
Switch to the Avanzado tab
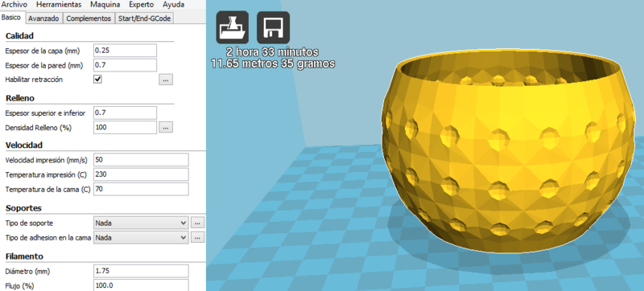[44, 18]
